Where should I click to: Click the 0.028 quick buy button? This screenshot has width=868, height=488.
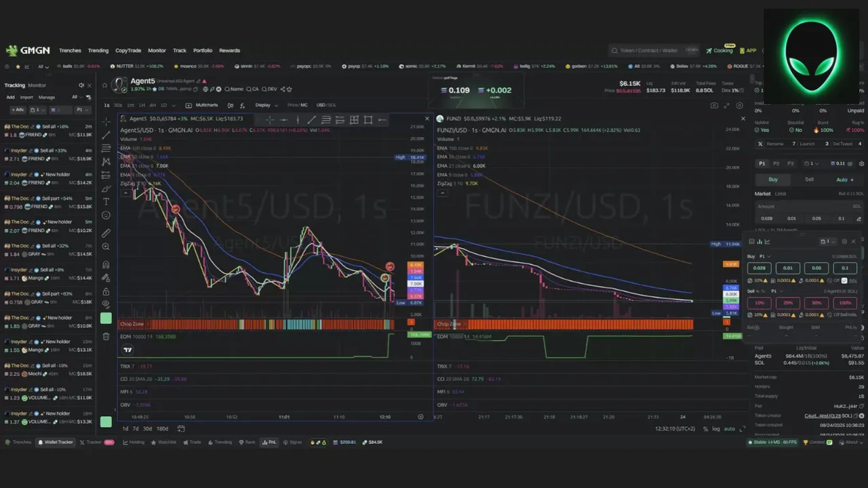point(759,268)
